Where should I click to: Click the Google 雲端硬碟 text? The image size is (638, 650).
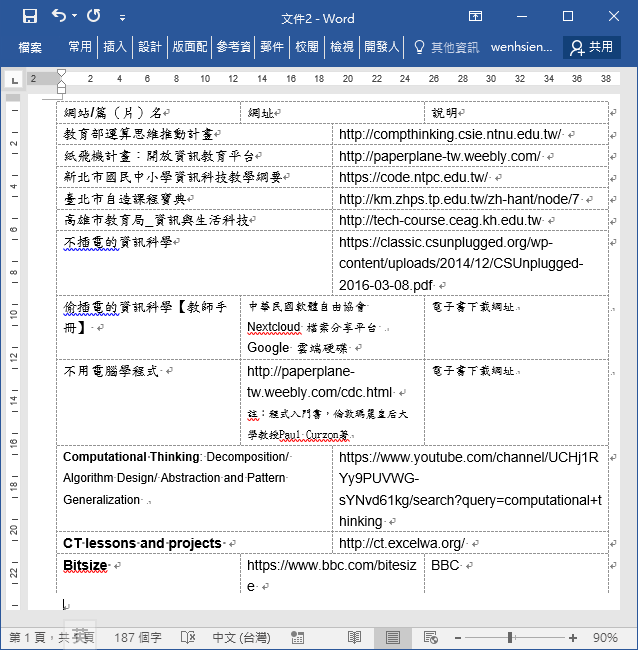click(297, 348)
